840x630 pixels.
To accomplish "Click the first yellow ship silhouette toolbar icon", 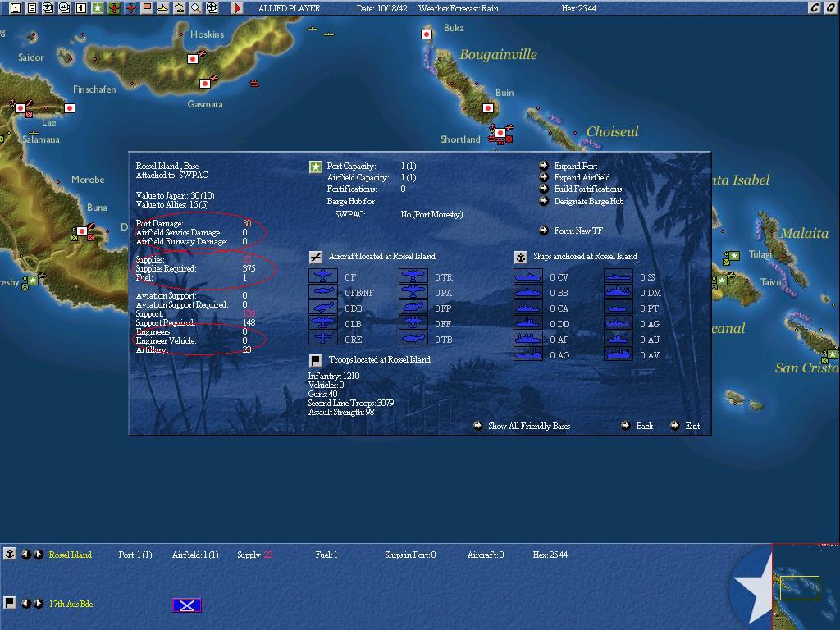I will tap(163, 8).
